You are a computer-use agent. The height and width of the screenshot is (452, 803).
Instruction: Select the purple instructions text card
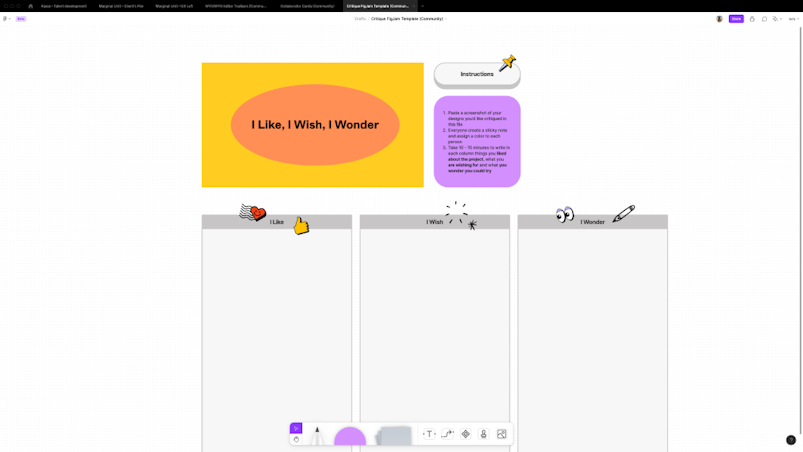coord(477,141)
